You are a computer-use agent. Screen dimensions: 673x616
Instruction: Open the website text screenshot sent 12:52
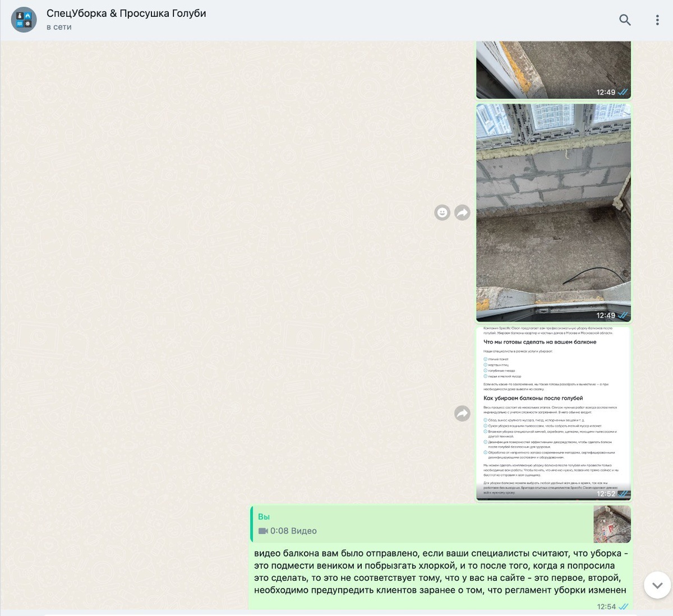coord(554,414)
